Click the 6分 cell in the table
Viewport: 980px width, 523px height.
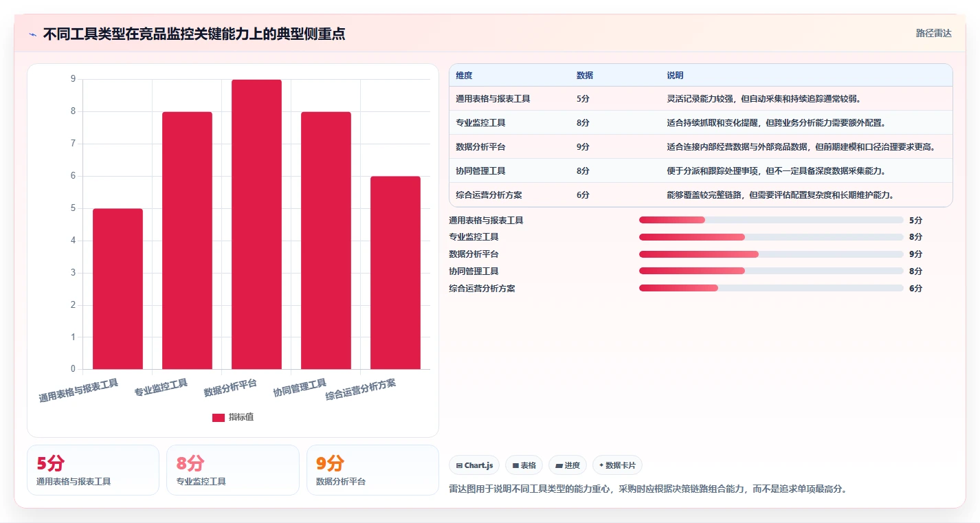(583, 195)
